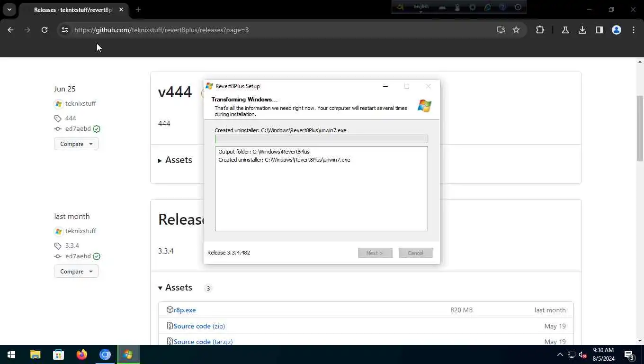
Task: Open a new browser tab
Action: 138,9
